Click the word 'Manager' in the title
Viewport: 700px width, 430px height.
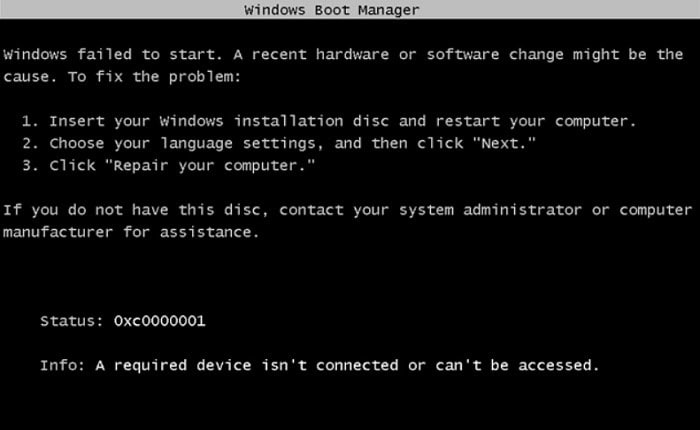388,10
